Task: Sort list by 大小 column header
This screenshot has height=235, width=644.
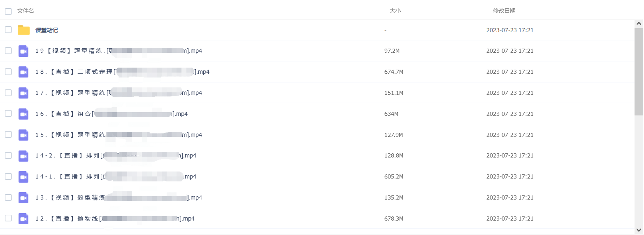Action: click(395, 11)
